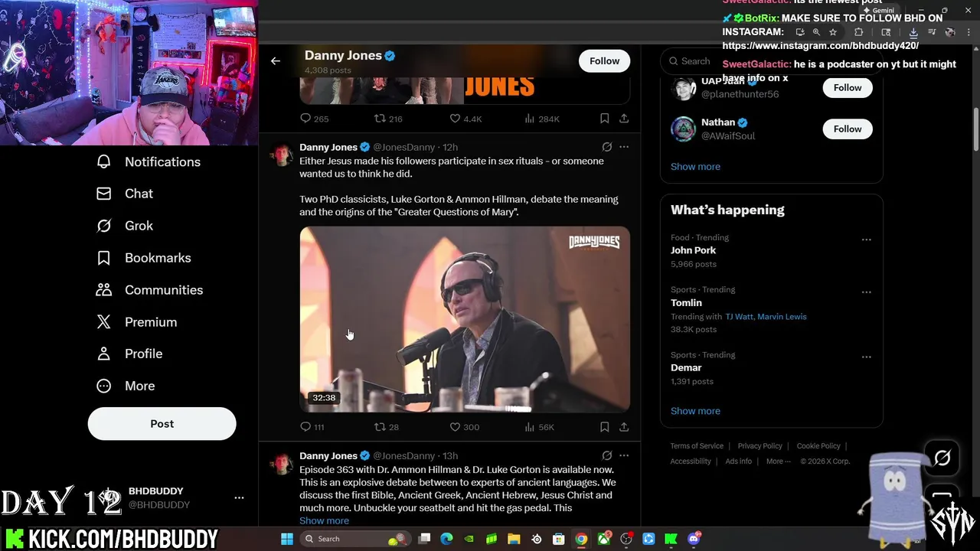Screen dimensions: 980x551
Task: Like the post with 4.4K likes
Action: 465,119
